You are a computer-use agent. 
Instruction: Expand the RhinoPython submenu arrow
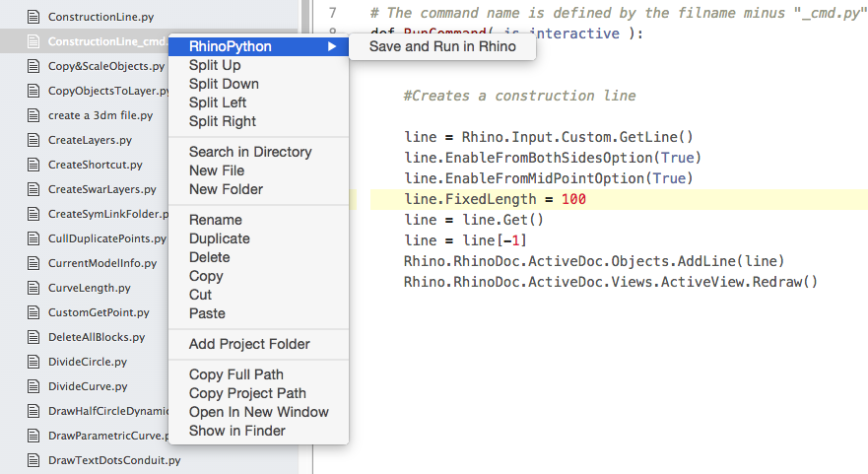[x=332, y=46]
